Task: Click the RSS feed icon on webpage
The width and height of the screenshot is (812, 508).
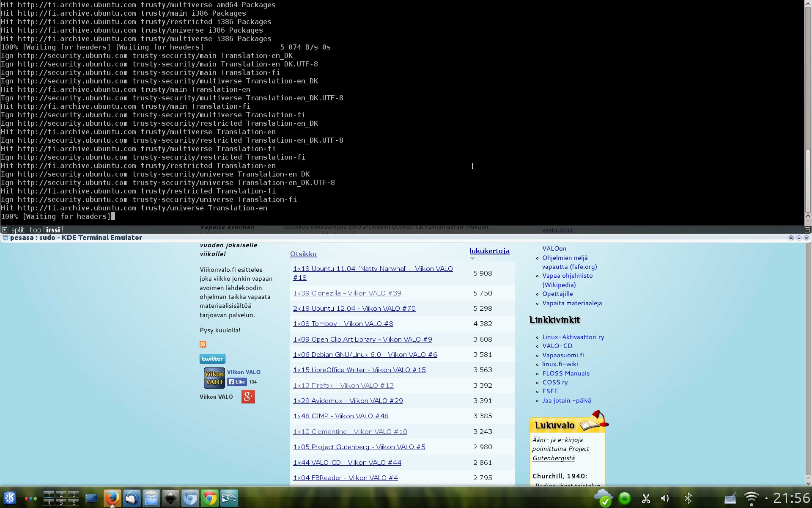Action: pyautogui.click(x=203, y=344)
